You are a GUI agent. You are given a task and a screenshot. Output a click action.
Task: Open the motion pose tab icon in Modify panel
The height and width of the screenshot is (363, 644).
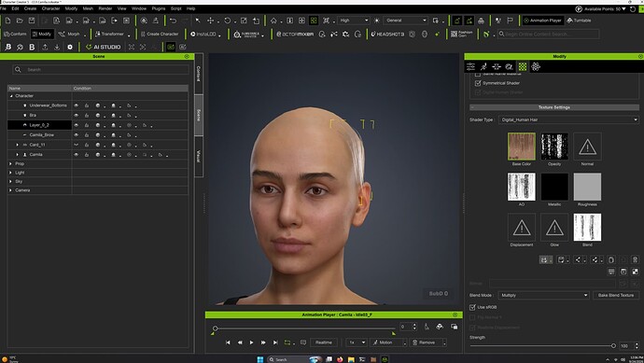point(483,66)
